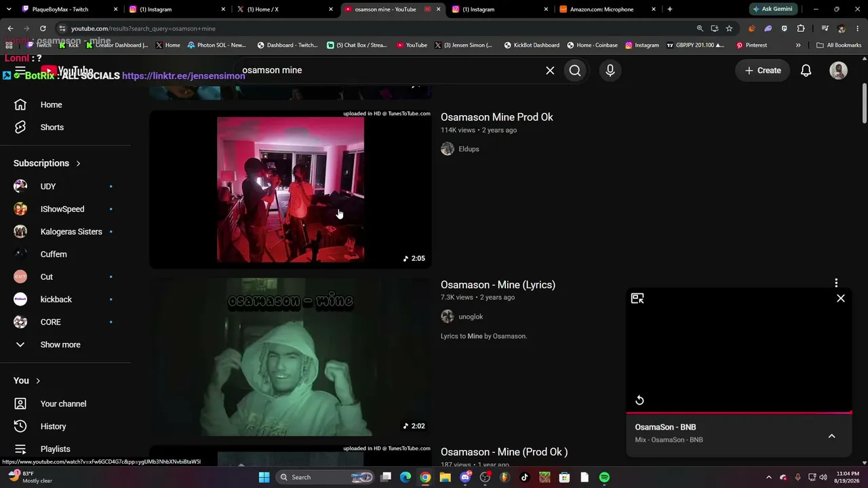Click the Create button
The image size is (868, 488).
[763, 70]
